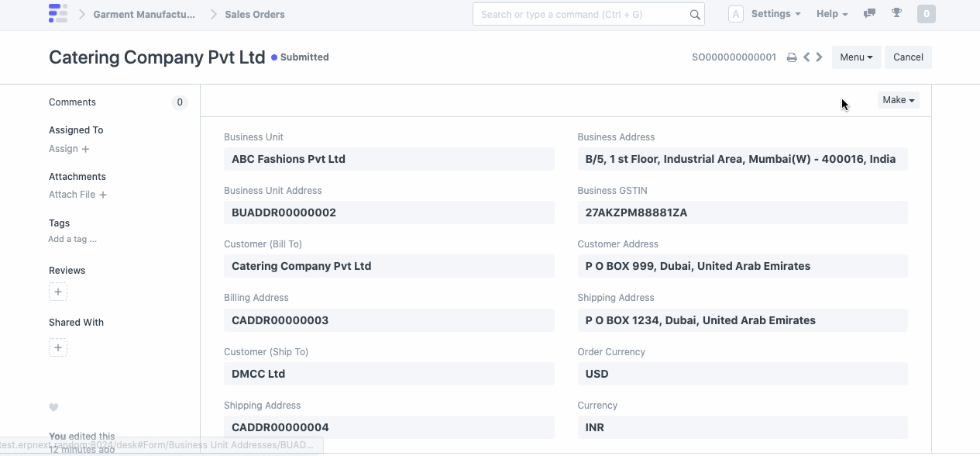This screenshot has height=456, width=980.
Task: Click the plus icon next to Assign
Action: pyautogui.click(x=85, y=149)
